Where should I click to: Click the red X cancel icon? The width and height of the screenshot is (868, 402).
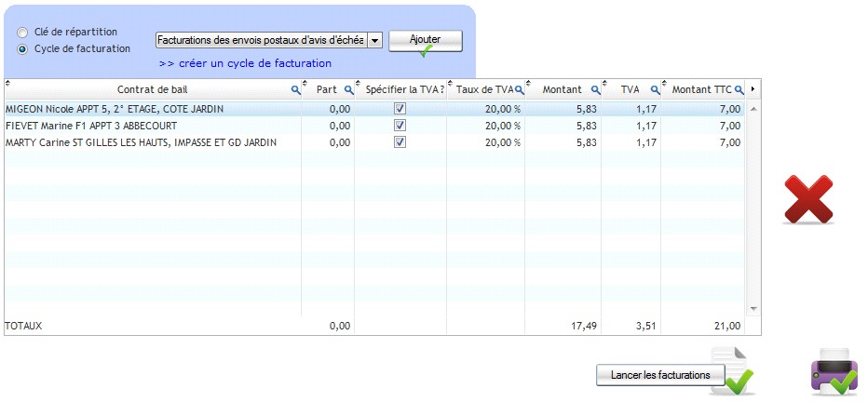[x=808, y=199]
